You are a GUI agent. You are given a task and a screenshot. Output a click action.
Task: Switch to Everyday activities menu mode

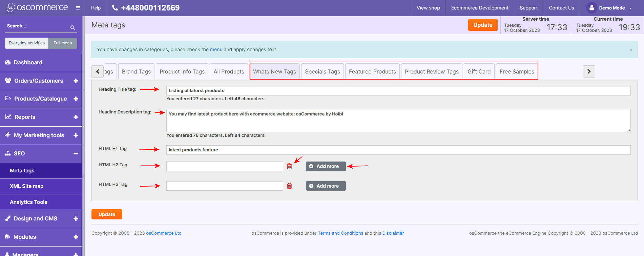[27, 43]
